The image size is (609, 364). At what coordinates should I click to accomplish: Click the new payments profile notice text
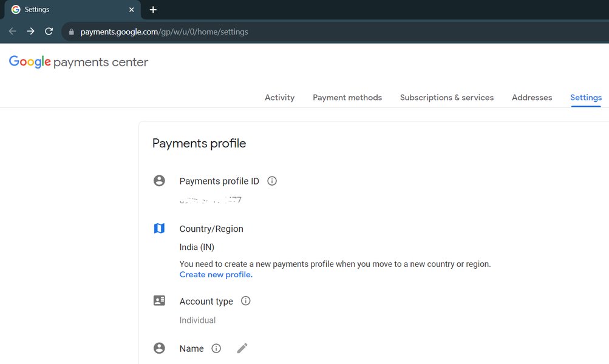pos(335,264)
